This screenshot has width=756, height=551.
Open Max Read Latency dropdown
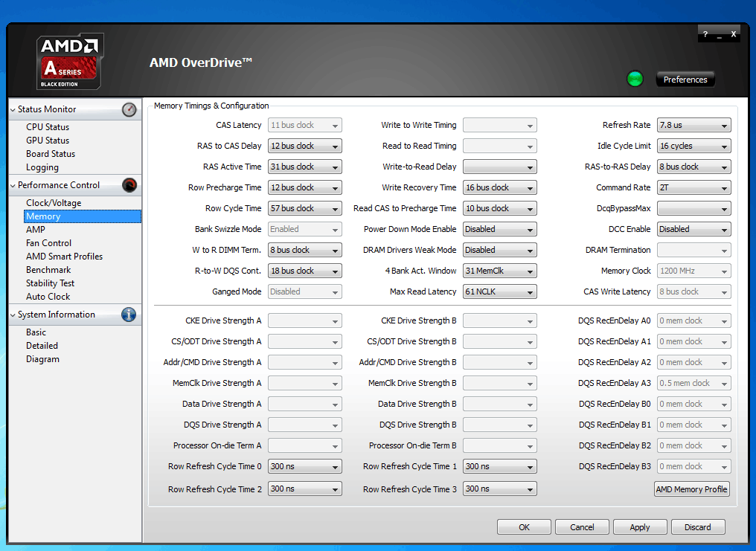pos(499,291)
